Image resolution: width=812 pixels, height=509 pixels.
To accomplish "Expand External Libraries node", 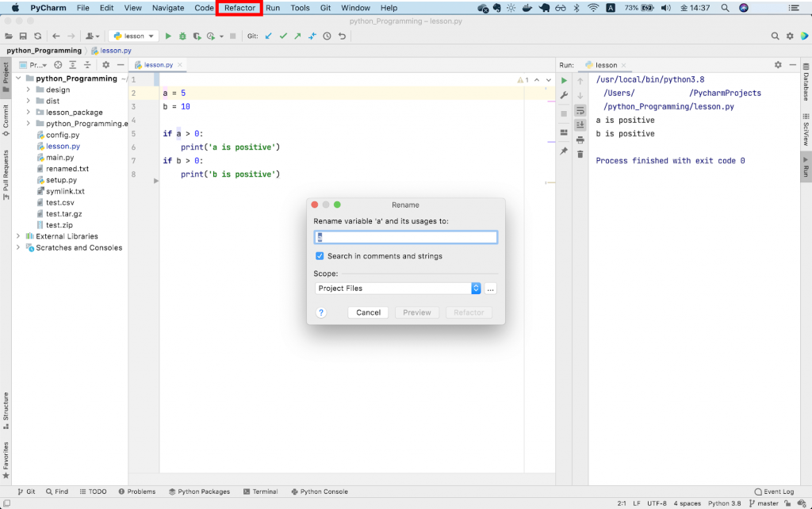I will [18, 236].
